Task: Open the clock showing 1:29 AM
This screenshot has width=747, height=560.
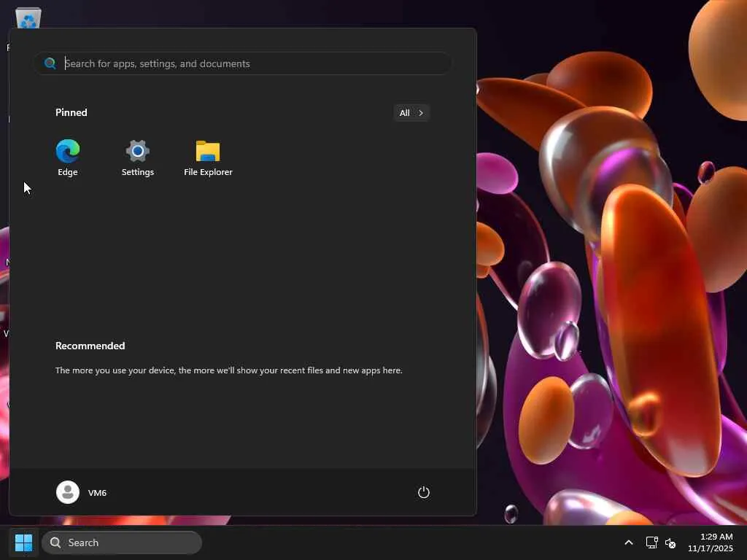Action: pos(711,542)
